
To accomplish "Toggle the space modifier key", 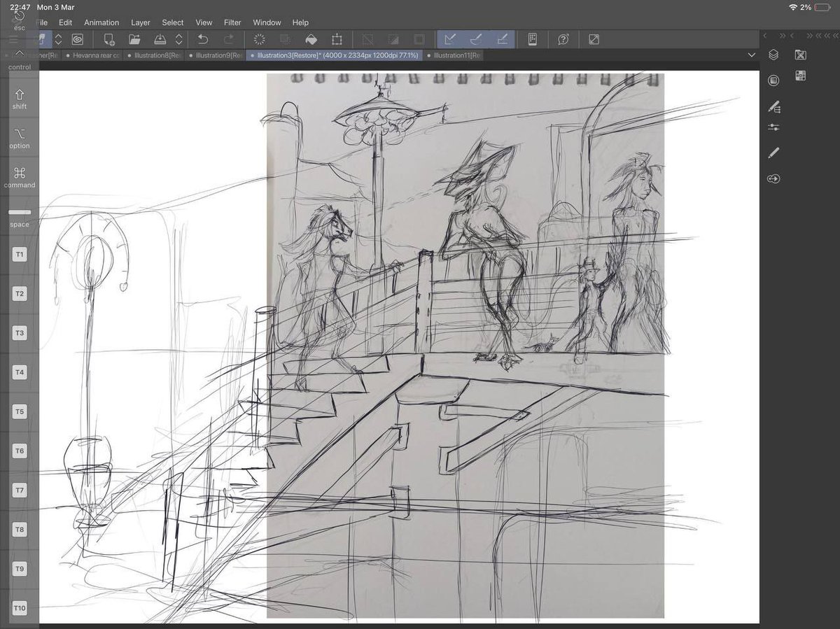I will [20, 217].
